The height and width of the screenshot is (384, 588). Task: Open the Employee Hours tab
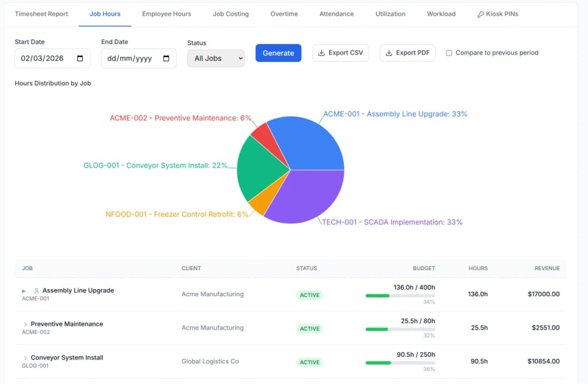166,14
